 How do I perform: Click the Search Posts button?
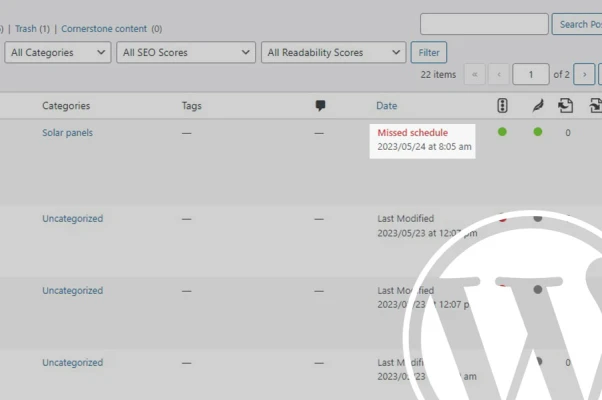pyautogui.click(x=577, y=24)
